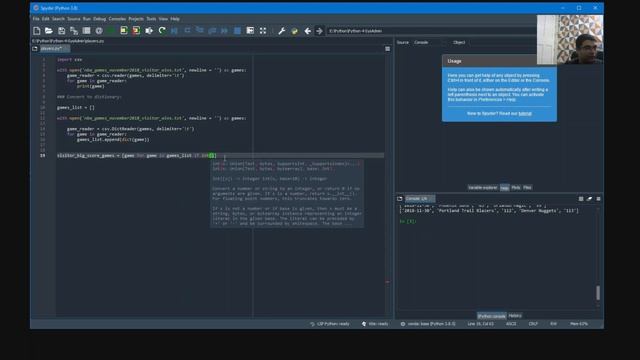Open editor pane options hamburger menu
Screen dimensions: 640x360
387,49
